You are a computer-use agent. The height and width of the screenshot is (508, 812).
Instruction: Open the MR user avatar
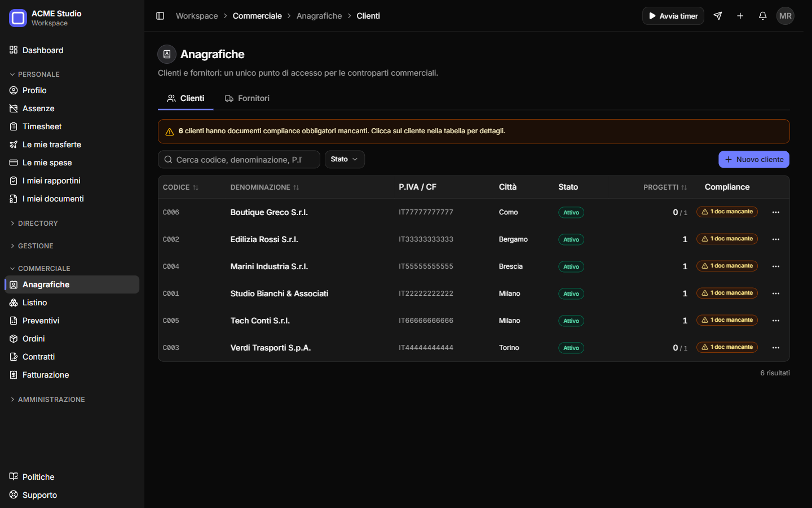click(785, 16)
